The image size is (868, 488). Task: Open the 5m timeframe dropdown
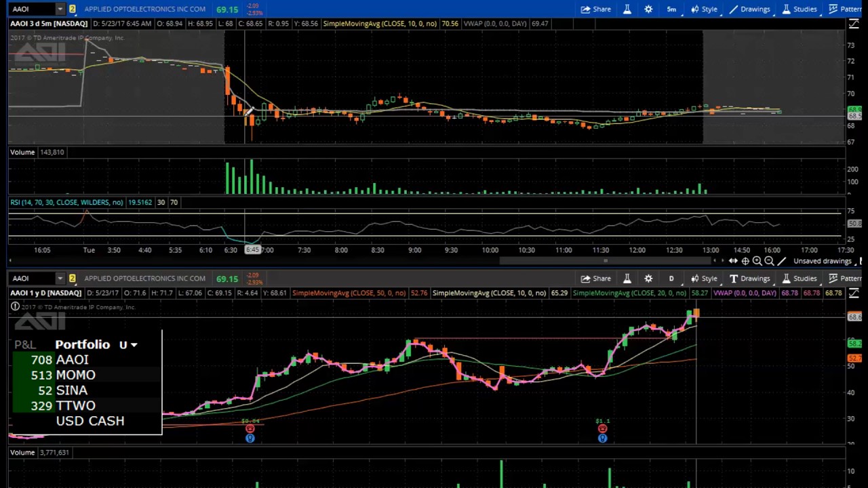[671, 9]
